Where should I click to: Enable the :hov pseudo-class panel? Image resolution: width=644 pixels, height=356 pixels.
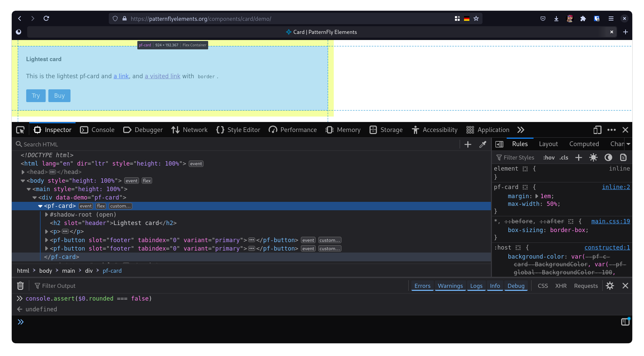coord(549,157)
